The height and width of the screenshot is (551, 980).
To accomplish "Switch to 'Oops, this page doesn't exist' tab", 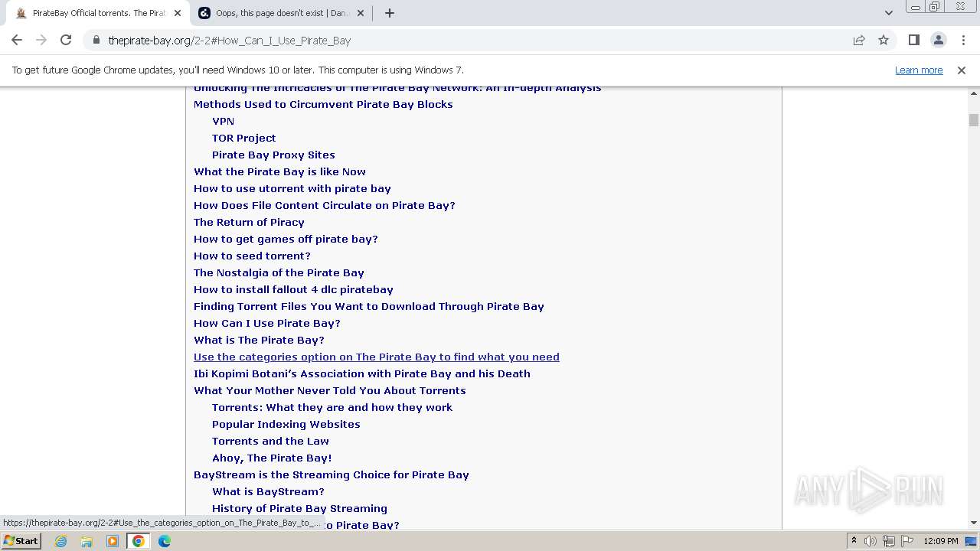I will [281, 13].
